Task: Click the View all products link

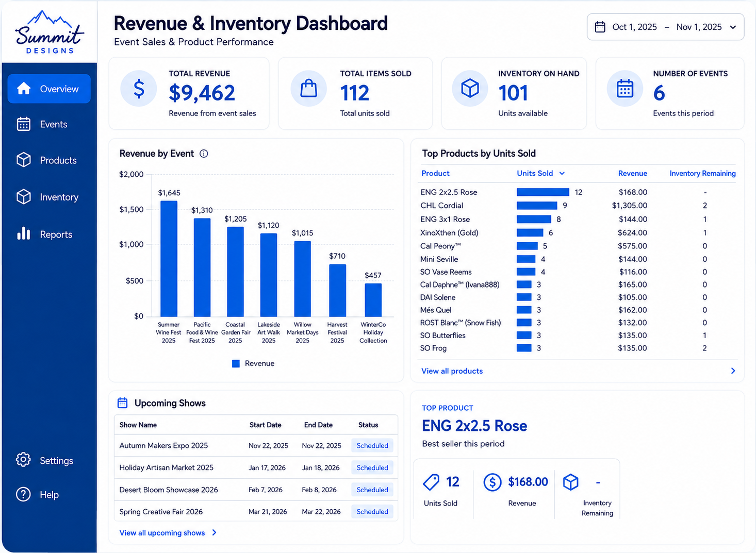Action: pos(452,371)
